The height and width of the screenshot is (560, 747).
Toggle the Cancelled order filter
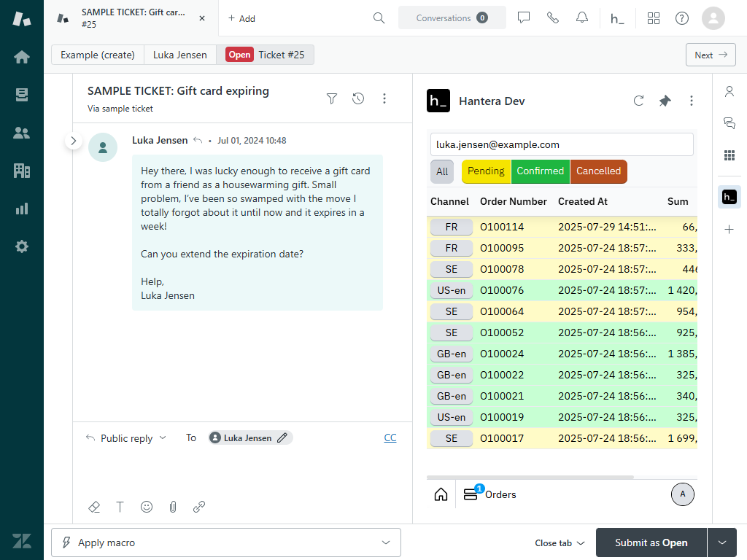598,171
